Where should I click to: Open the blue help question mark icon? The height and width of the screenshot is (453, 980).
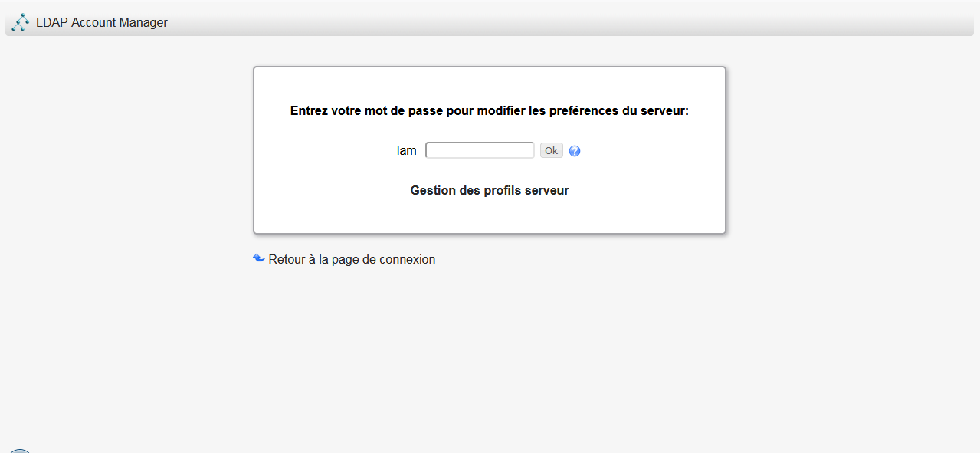[x=575, y=151]
